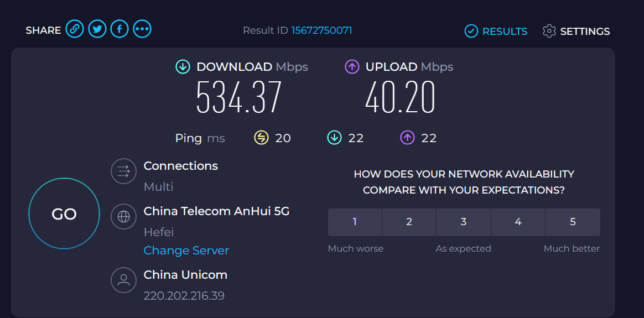The height and width of the screenshot is (318, 644).
Task: Choose rating 4 for network
Action: pyautogui.click(x=518, y=222)
